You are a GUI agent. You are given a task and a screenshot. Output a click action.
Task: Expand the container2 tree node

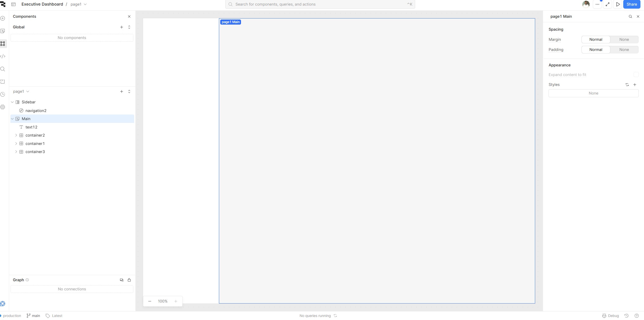16,135
